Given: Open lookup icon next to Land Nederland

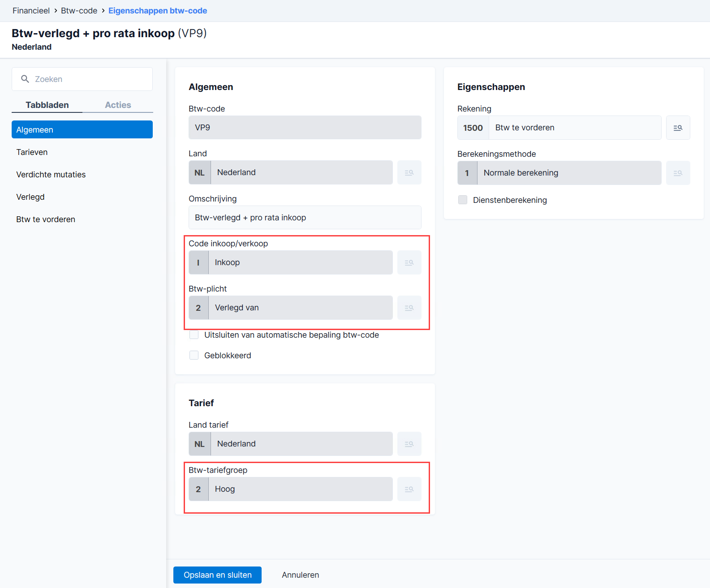Looking at the screenshot, I should click(409, 172).
